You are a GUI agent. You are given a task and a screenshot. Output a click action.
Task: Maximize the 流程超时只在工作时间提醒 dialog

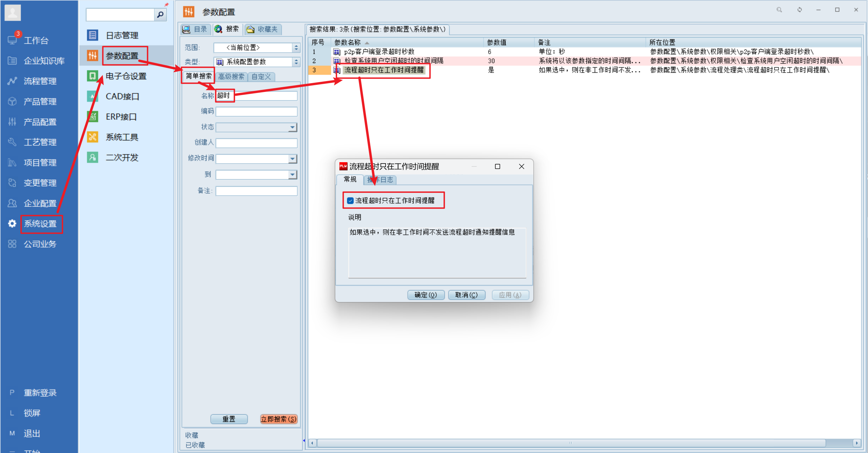pos(497,166)
